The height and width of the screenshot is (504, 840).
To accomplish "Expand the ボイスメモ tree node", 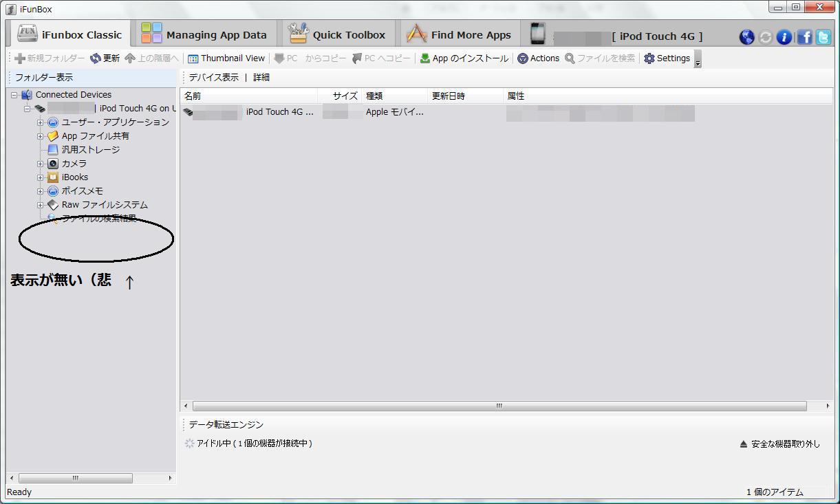I will (40, 191).
